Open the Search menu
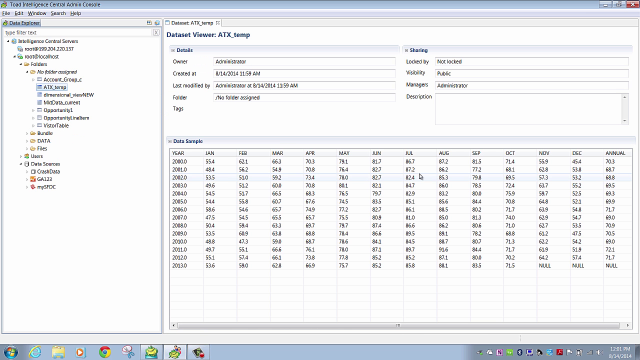The image size is (640, 360). coord(58,13)
